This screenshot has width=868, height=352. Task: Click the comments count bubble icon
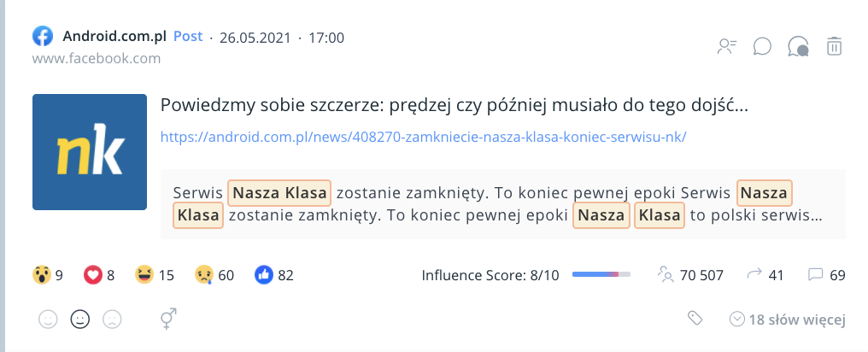click(815, 274)
